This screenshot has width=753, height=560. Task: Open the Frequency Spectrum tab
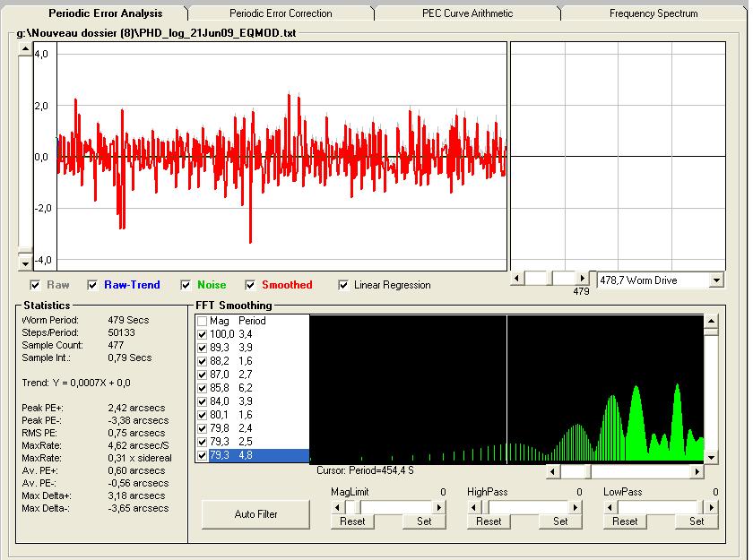pyautogui.click(x=653, y=13)
